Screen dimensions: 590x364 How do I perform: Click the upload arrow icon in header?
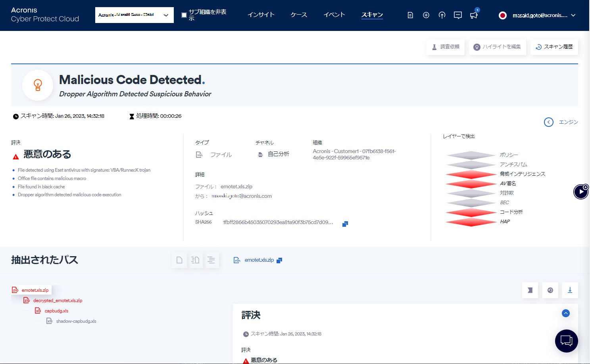(442, 15)
